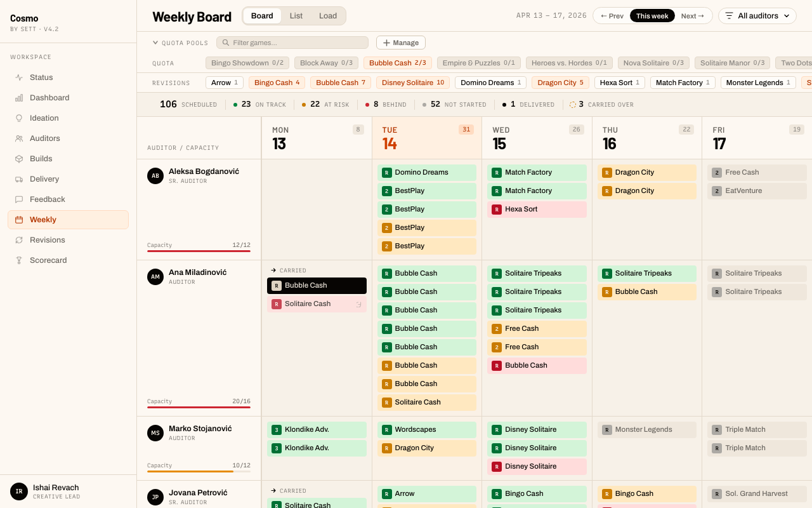
Task: Click the R badge on Thursday's Monster Legends card
Action: pyautogui.click(x=607, y=429)
